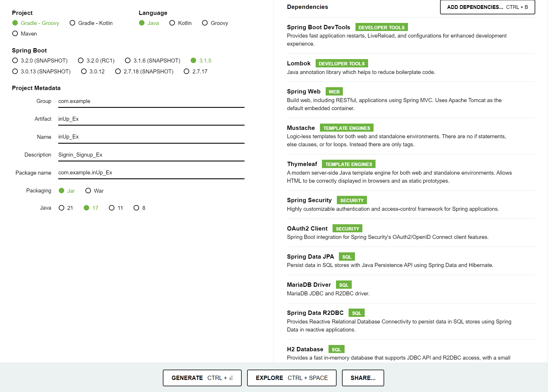This screenshot has height=392, width=551.
Task: Click the Group input field
Action: (x=151, y=101)
